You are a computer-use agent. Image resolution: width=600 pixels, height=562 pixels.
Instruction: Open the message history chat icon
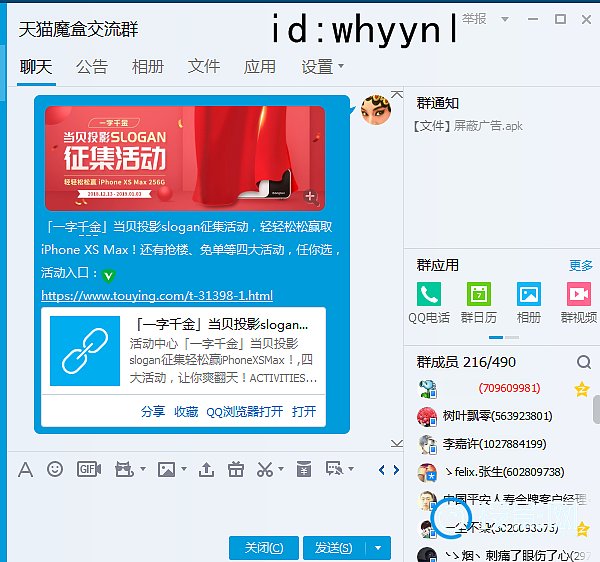tap(334, 469)
